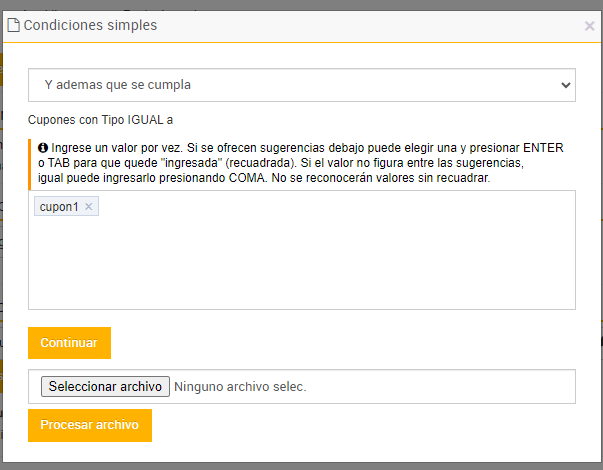Click Seleccionar archivo to choose a file
This screenshot has height=470, width=603.
(x=105, y=386)
